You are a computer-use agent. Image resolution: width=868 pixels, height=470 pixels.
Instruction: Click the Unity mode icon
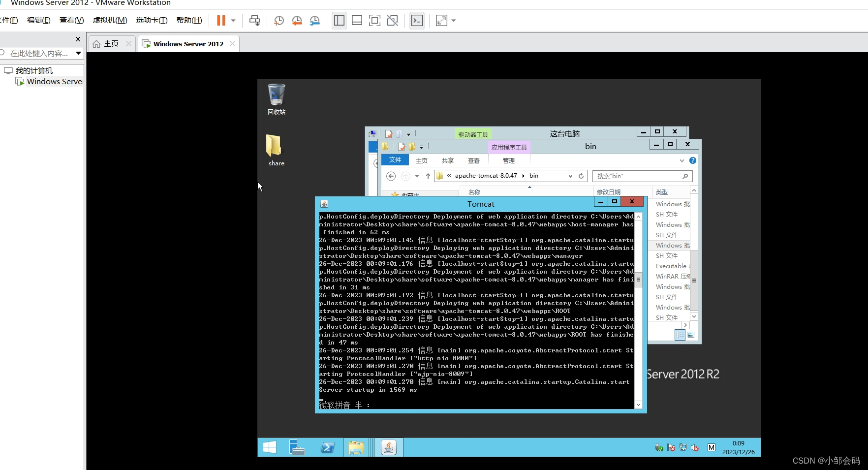392,20
